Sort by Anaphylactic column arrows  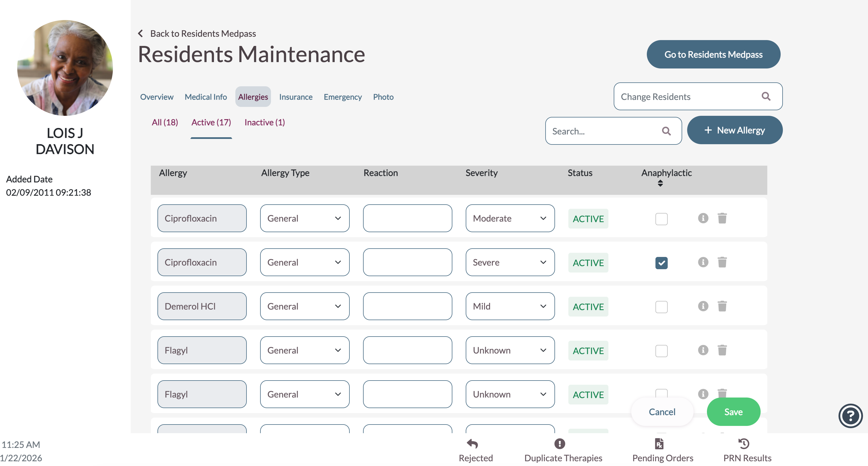click(660, 183)
